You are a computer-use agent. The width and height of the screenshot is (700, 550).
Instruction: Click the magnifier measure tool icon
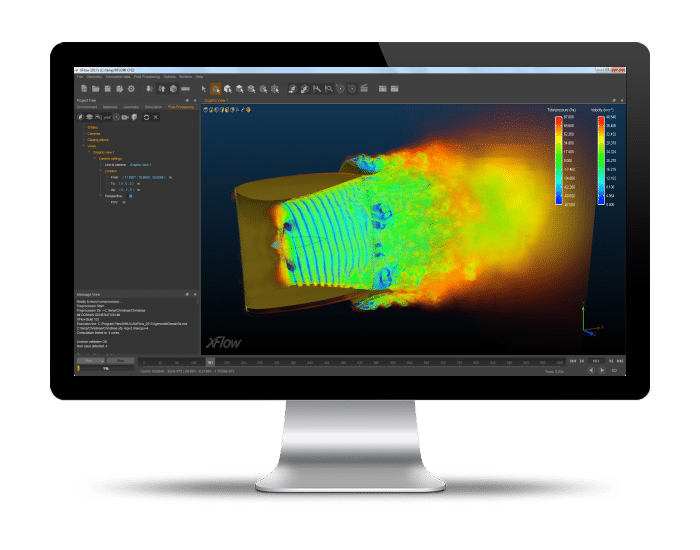tap(329, 89)
